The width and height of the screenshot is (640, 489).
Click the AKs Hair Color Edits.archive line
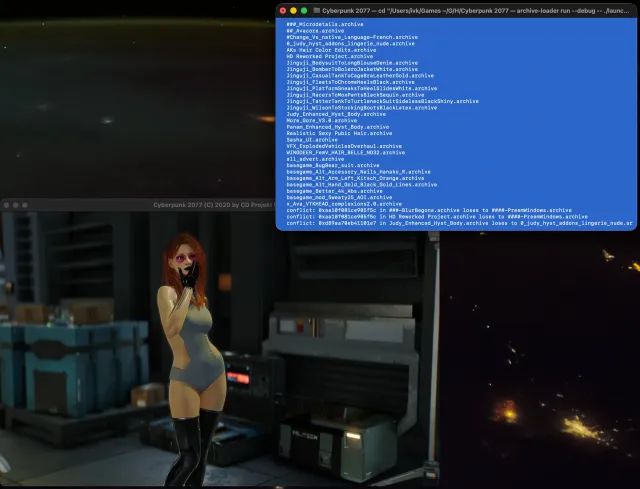pos(331,50)
